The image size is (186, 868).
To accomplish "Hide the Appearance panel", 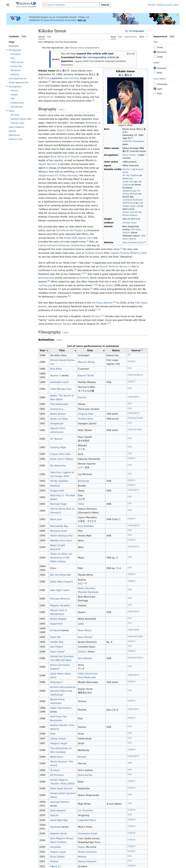I will [172, 36].
